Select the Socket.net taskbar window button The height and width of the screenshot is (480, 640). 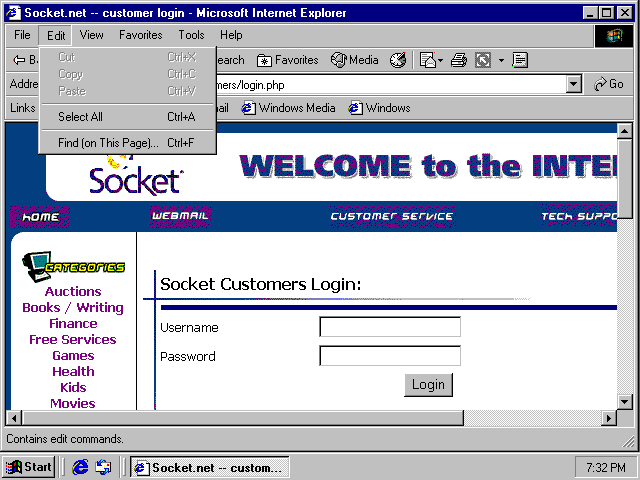pyautogui.click(x=210, y=467)
